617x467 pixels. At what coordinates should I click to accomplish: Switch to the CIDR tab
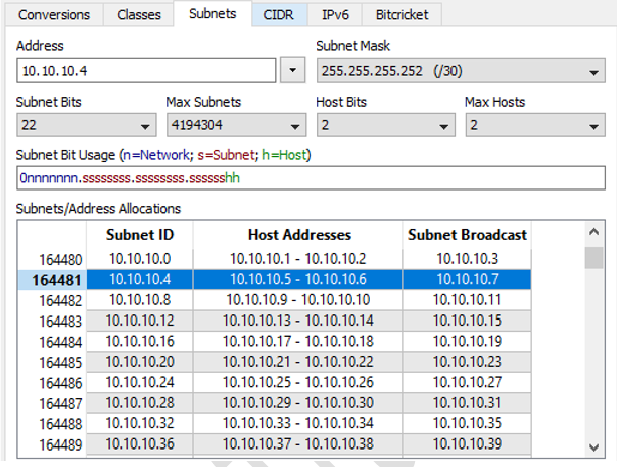tap(279, 15)
